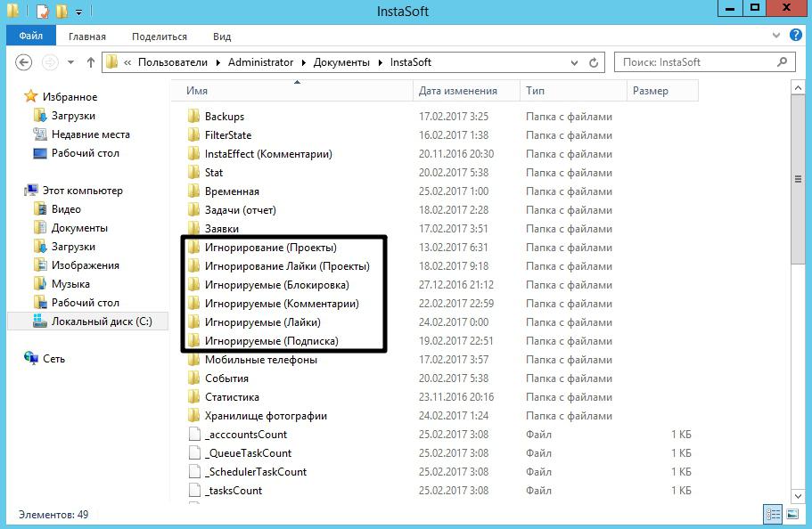This screenshot has width=812, height=529.
Task: Click Документы in the address path
Action: 341,62
